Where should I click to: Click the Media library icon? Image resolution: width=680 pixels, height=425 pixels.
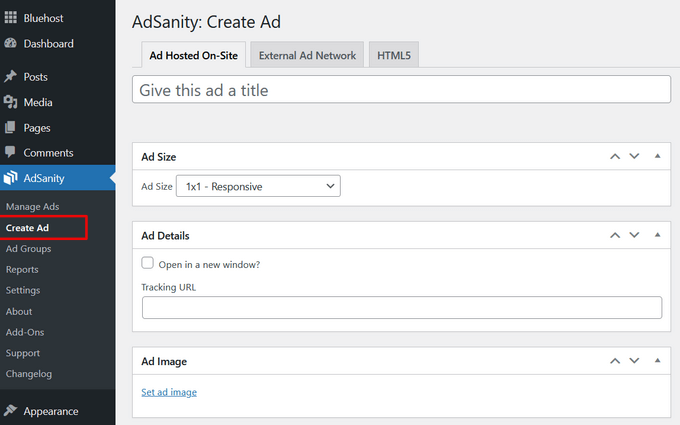point(11,102)
